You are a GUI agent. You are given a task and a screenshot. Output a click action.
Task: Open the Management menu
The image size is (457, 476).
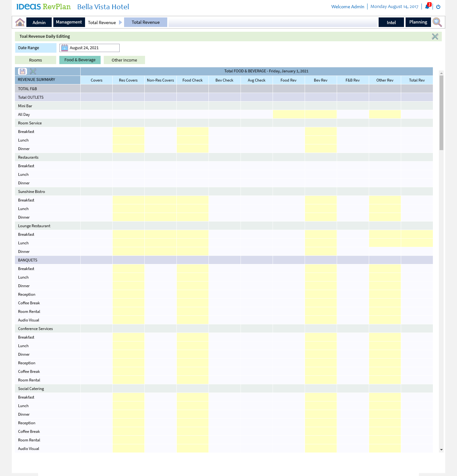tap(69, 22)
